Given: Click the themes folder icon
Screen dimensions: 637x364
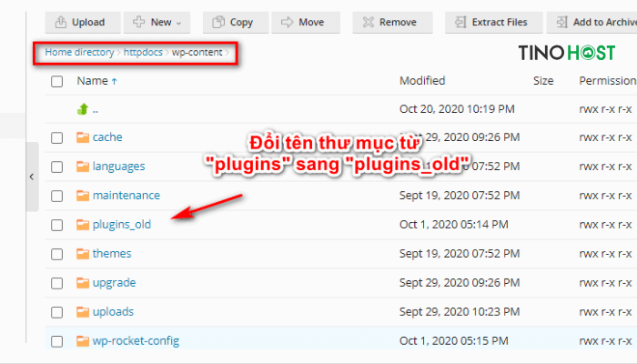Looking at the screenshot, I should pyautogui.click(x=83, y=254).
